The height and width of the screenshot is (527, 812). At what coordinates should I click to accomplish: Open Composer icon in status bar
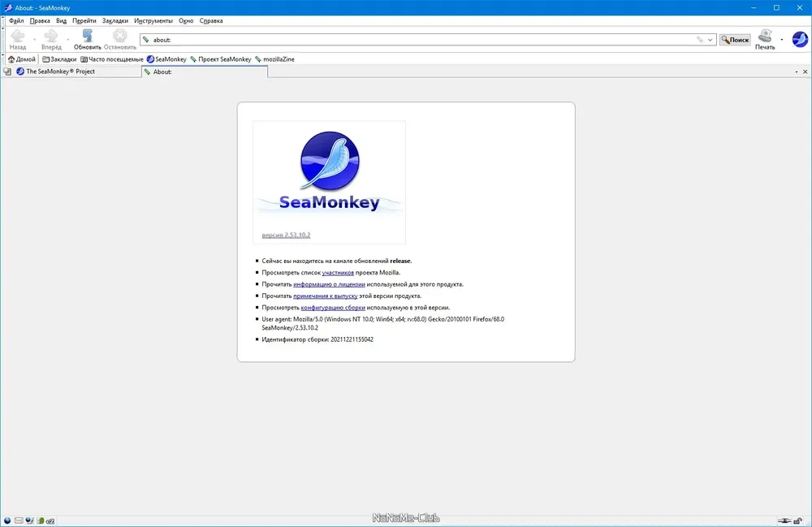[x=29, y=521]
